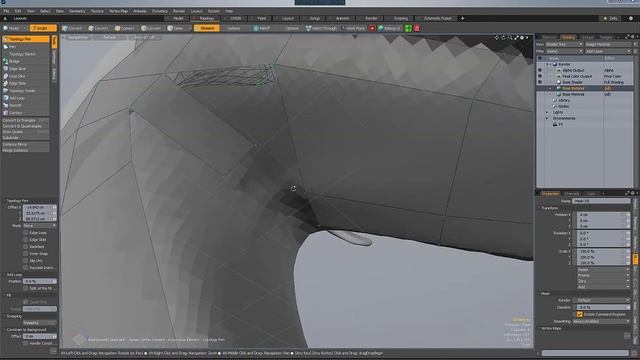Open the viewport settings gear icon
This screenshot has width=640, height=360.
coord(522,38)
